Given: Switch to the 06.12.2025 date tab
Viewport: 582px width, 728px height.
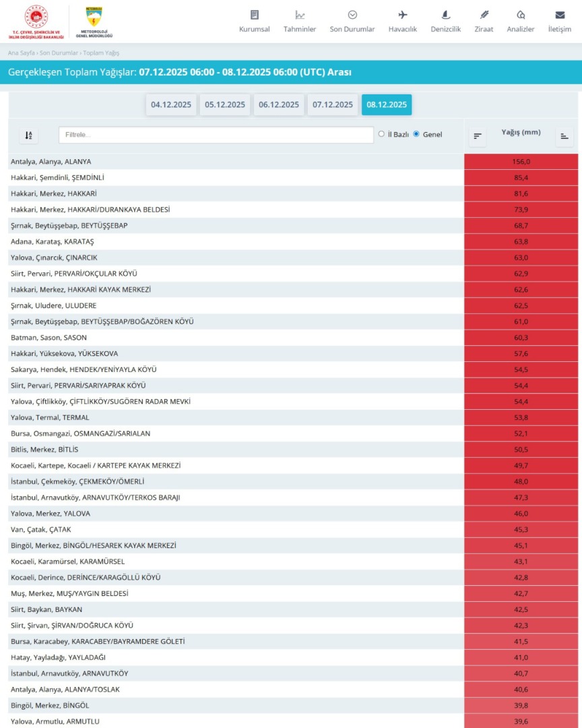Looking at the screenshot, I should tap(279, 104).
